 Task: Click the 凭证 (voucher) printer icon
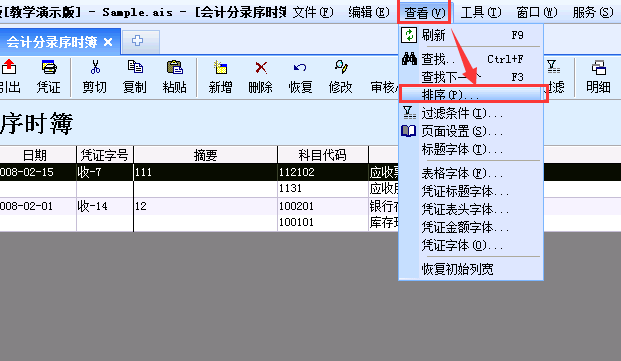pos(49,68)
